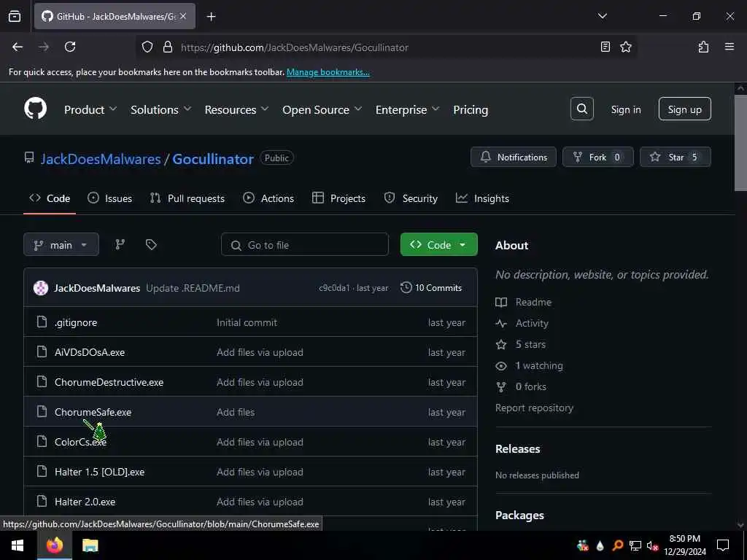Viewport: 747px width, 560px height.
Task: Bookmark this page with star icon
Action: [x=625, y=47]
